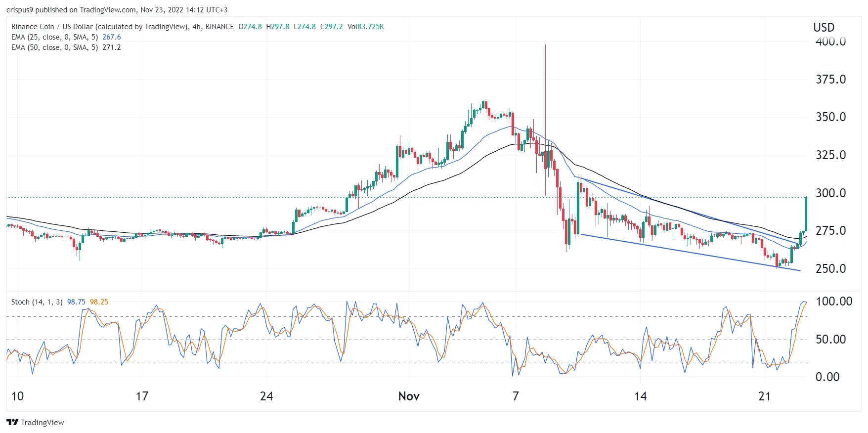
Task: Click the latest large green candle
Action: 806,214
